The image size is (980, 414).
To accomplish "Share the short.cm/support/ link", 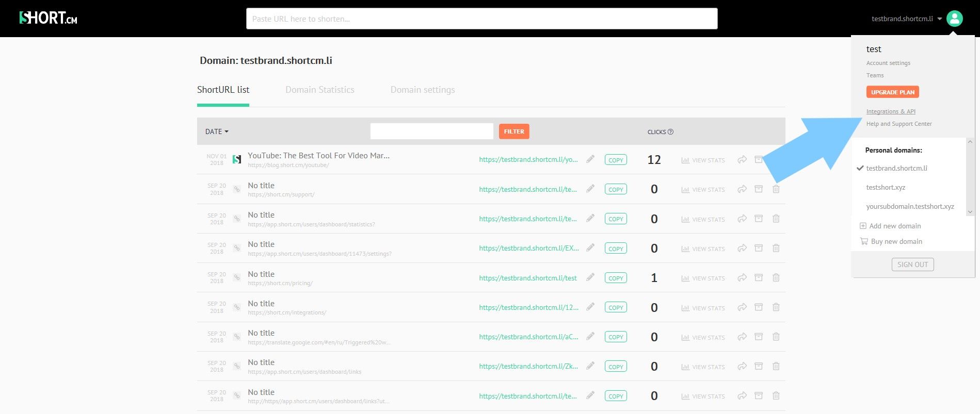I will coord(742,189).
